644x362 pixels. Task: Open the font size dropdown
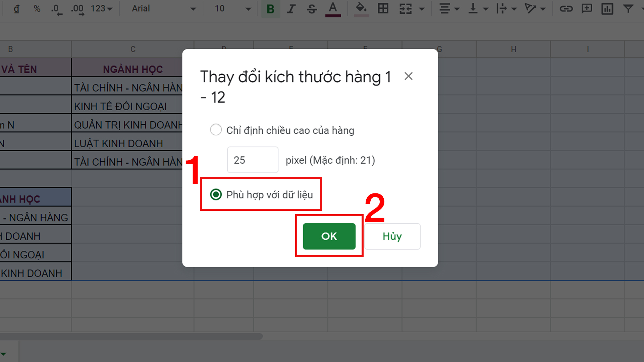click(231, 9)
